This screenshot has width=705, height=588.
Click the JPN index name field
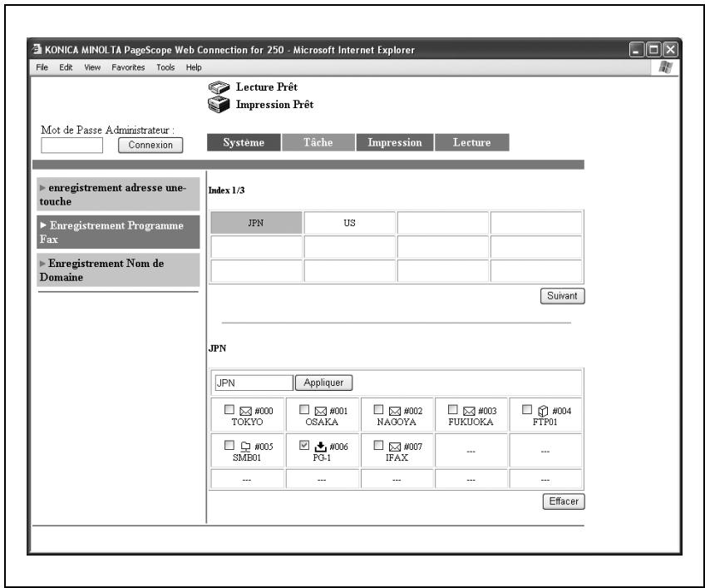coord(254,383)
